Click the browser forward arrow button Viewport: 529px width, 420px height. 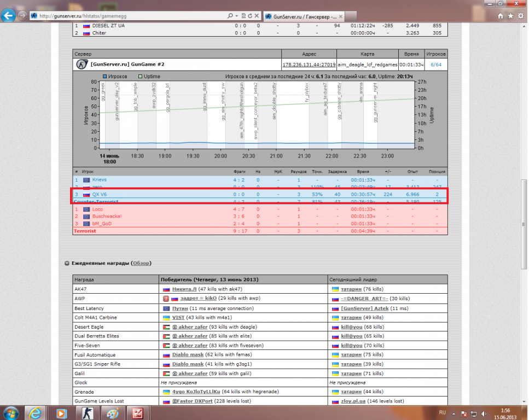point(23,16)
